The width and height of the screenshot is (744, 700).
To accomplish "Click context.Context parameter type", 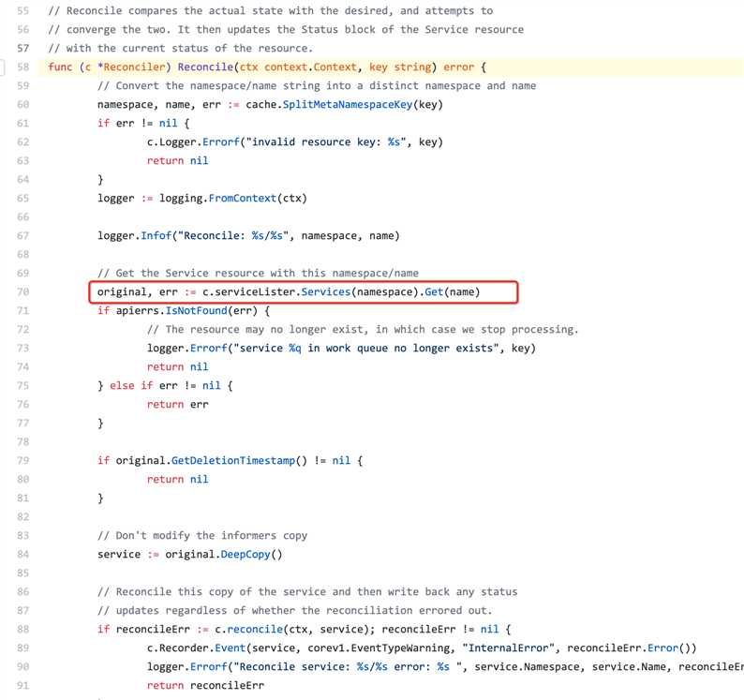I will coord(310,67).
